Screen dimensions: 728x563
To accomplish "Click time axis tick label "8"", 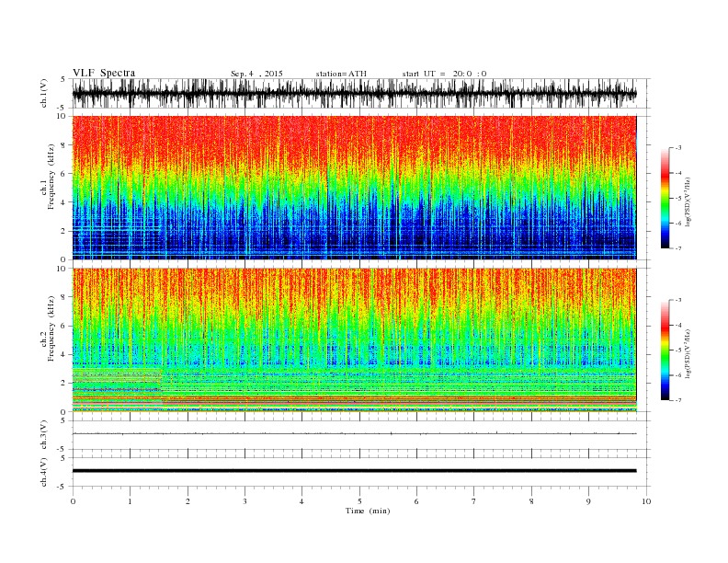I will (531, 501).
